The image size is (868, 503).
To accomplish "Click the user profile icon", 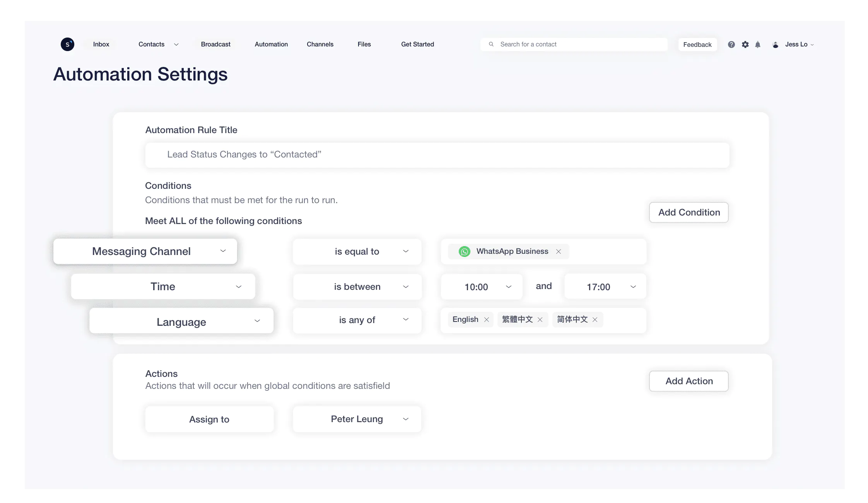I will pos(776,44).
